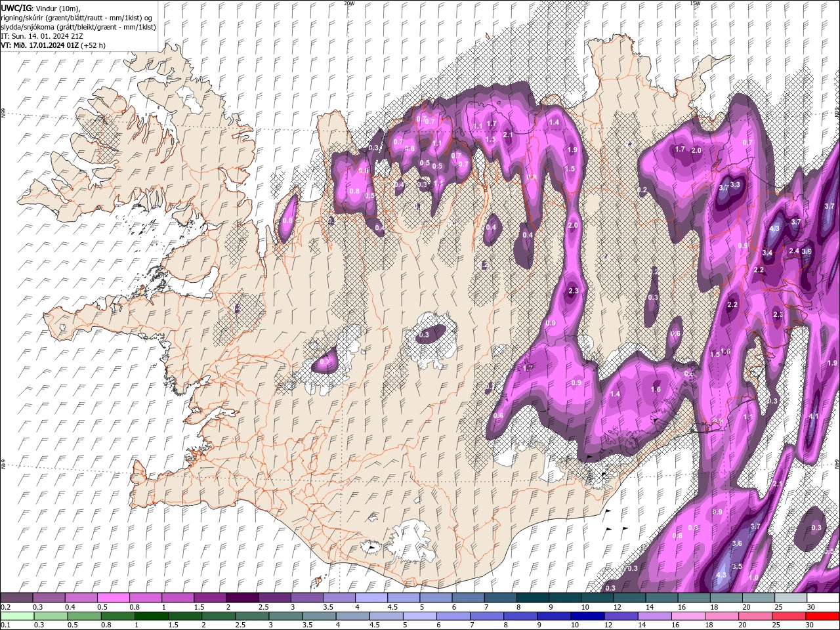
Task: Click the '1.0' precipitation value near the bottom edge
Action: coord(753,577)
